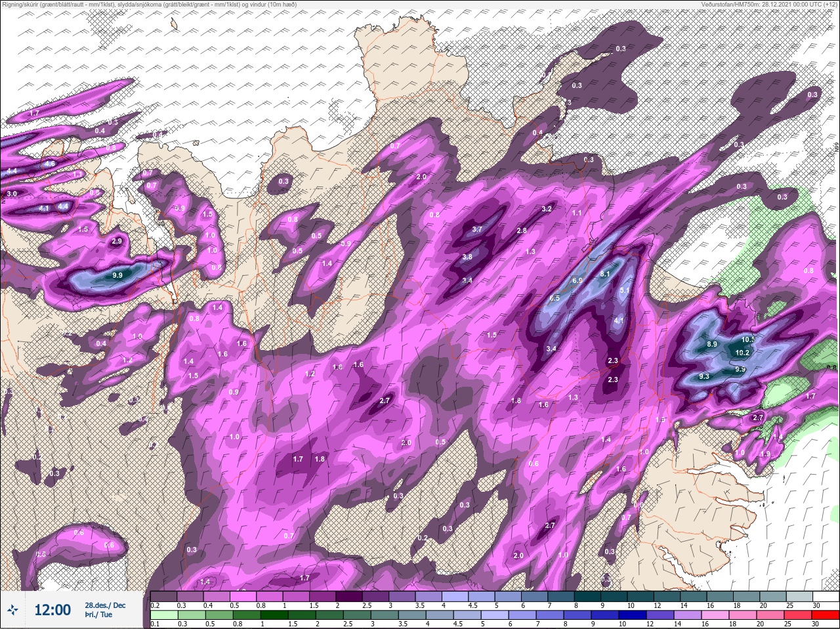The image size is (840, 629).
Task: Select the pale green lower-row swatch starting at 0.1
Action: pyautogui.click(x=163, y=615)
